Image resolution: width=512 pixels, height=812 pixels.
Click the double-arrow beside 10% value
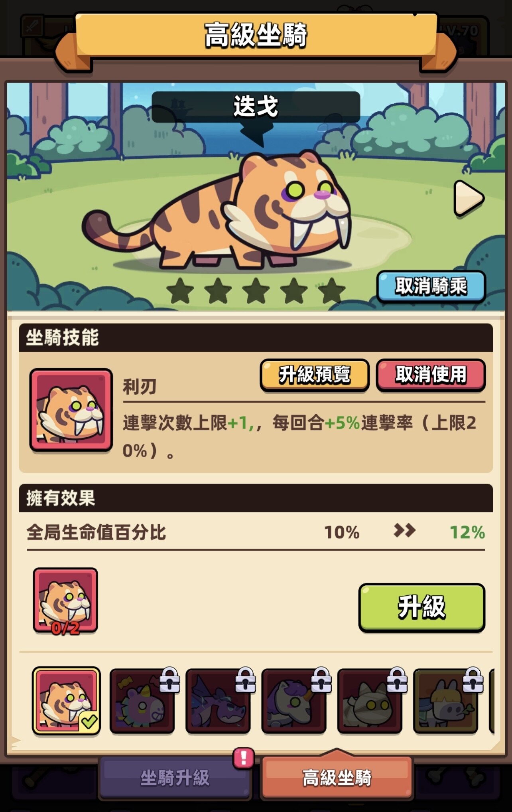(x=404, y=531)
